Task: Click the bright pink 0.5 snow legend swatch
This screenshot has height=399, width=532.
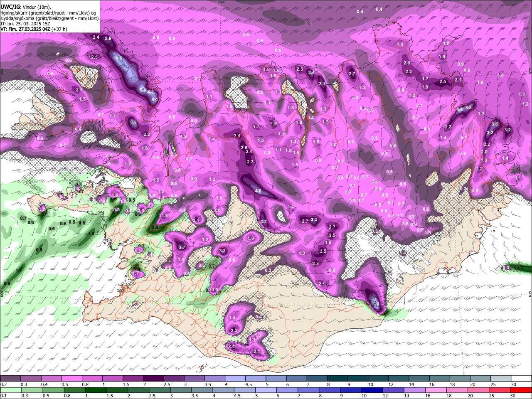Action: pyautogui.click(x=71, y=378)
